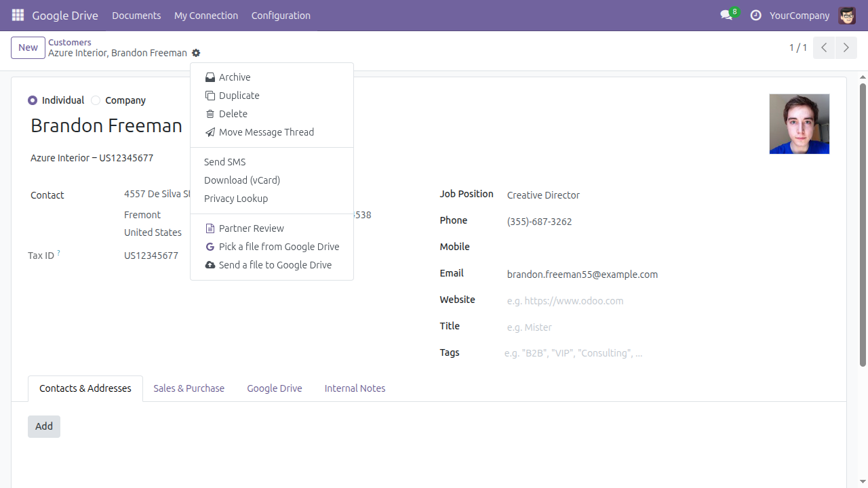Click the user avatar in top bar

click(847, 15)
